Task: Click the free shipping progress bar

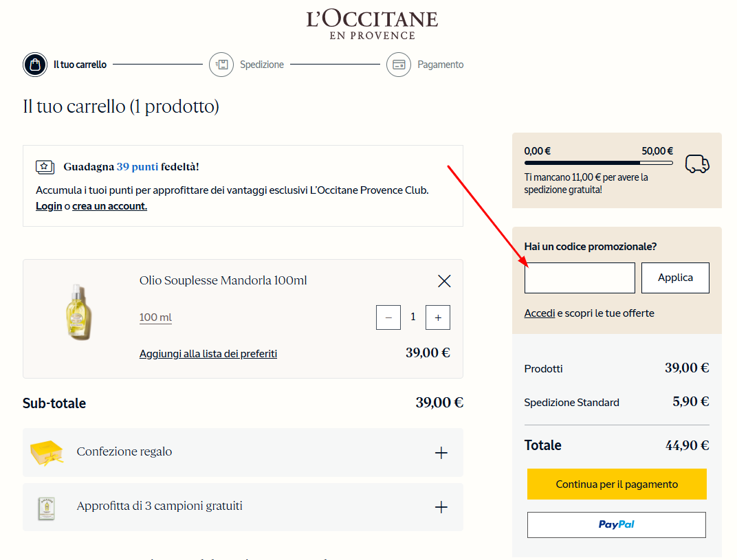Action: [598, 163]
